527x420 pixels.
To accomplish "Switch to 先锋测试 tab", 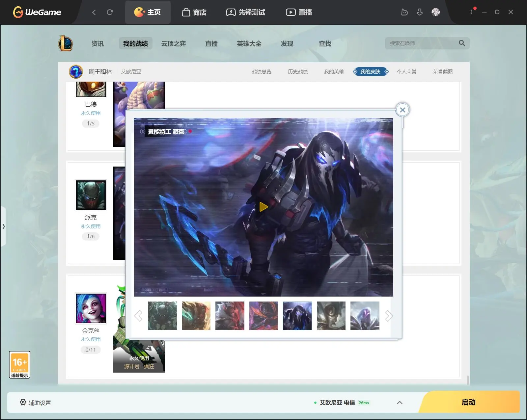I will [246, 12].
